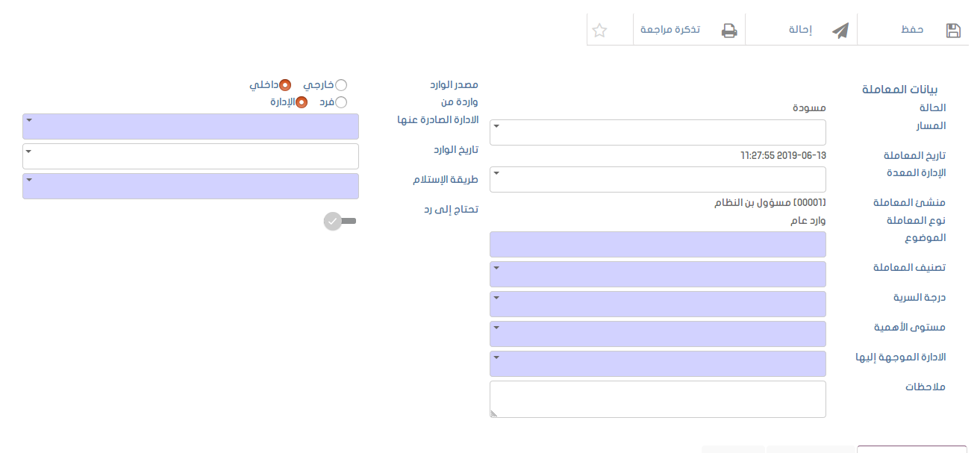Open the الادارة الموجهة إليها dropdown
This screenshot has height=453, width=980.
point(658,364)
